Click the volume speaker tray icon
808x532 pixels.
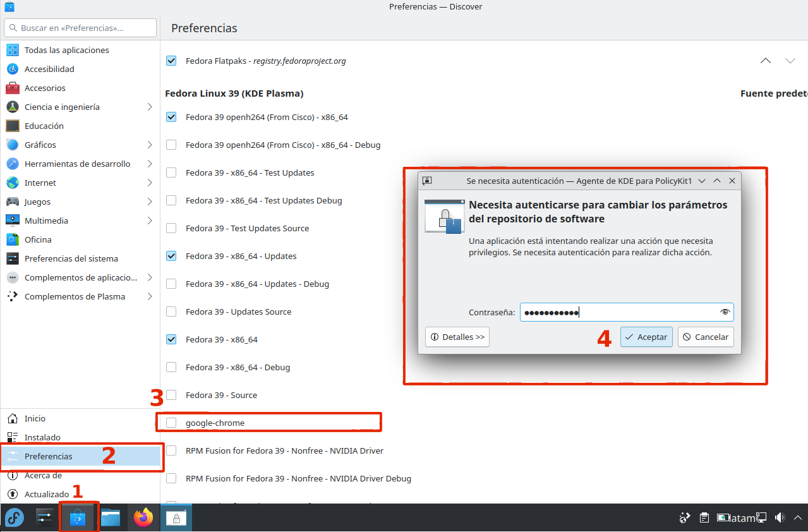pyautogui.click(x=780, y=518)
